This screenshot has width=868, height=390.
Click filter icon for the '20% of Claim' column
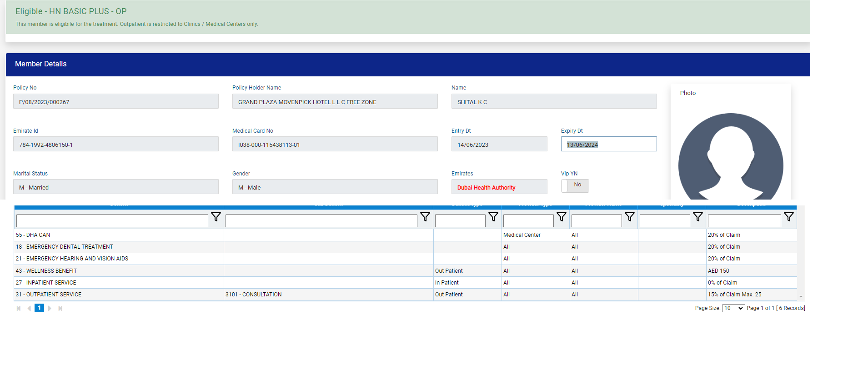point(789,217)
